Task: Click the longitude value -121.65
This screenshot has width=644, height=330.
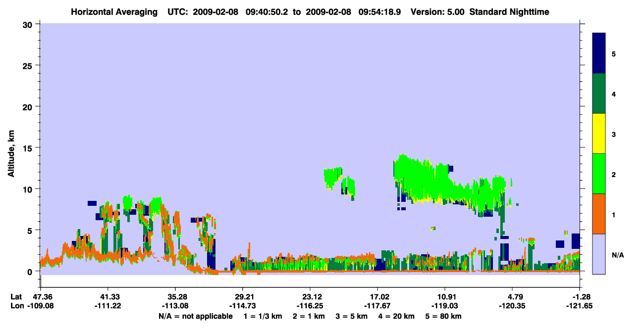Action: pos(580,306)
